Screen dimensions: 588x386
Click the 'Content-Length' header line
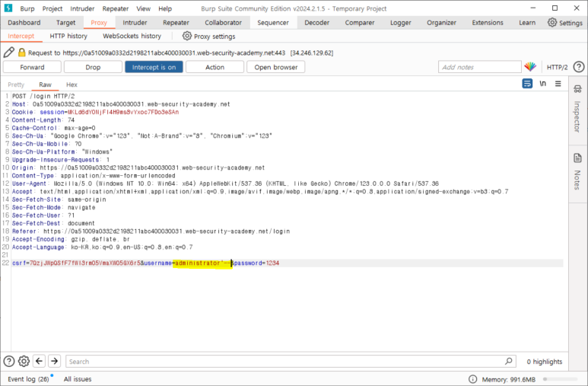[43, 120]
